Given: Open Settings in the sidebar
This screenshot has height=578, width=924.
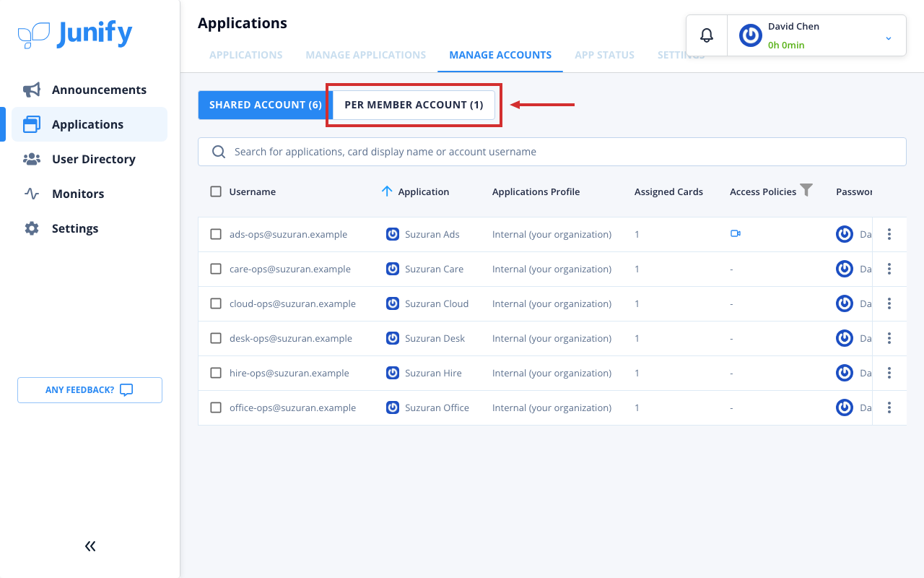Looking at the screenshot, I should coord(90,228).
